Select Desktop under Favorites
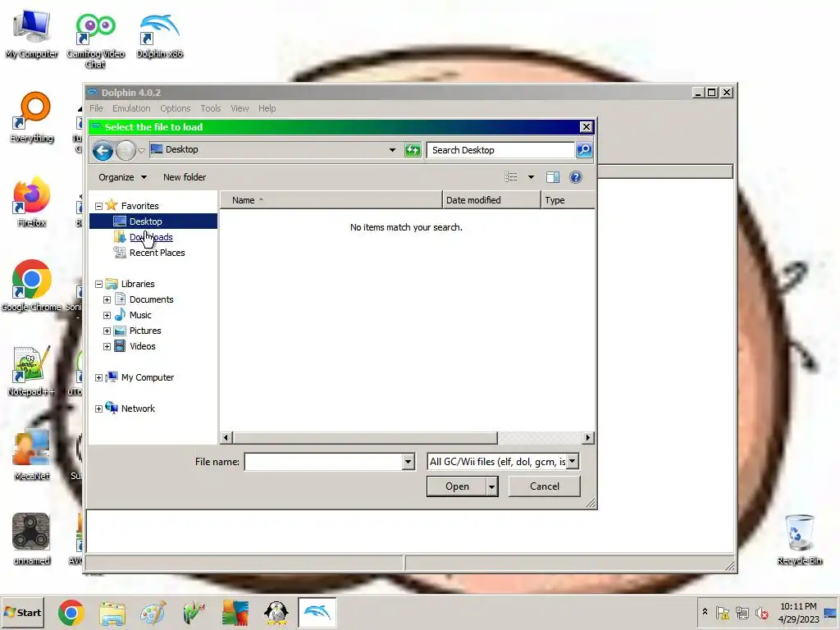This screenshot has width=840, height=630. point(145,221)
